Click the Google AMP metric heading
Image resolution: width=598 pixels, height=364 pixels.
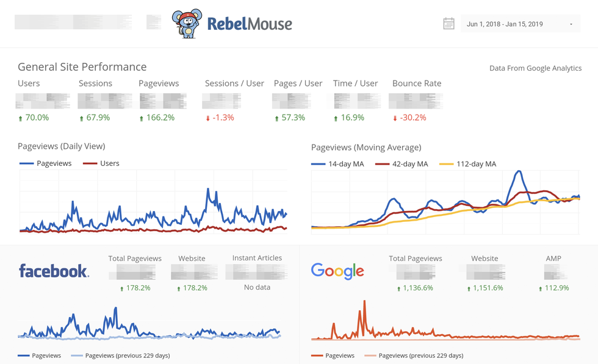(x=553, y=259)
